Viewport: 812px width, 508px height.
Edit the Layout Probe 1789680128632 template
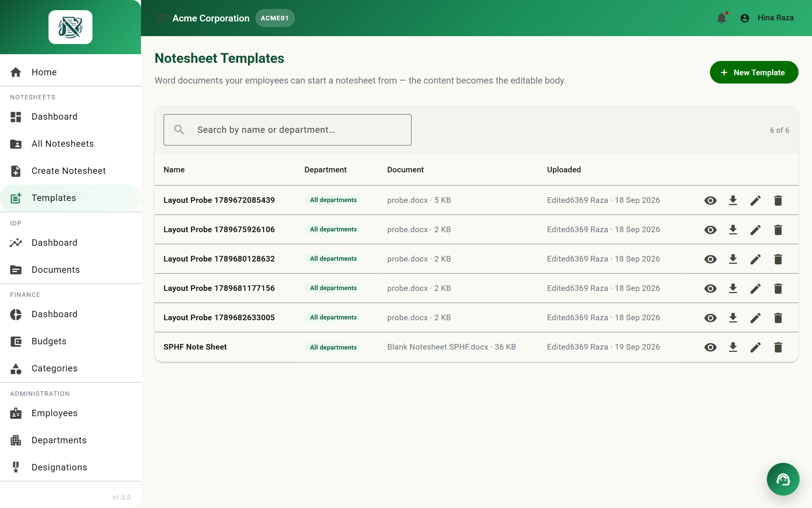coord(755,259)
